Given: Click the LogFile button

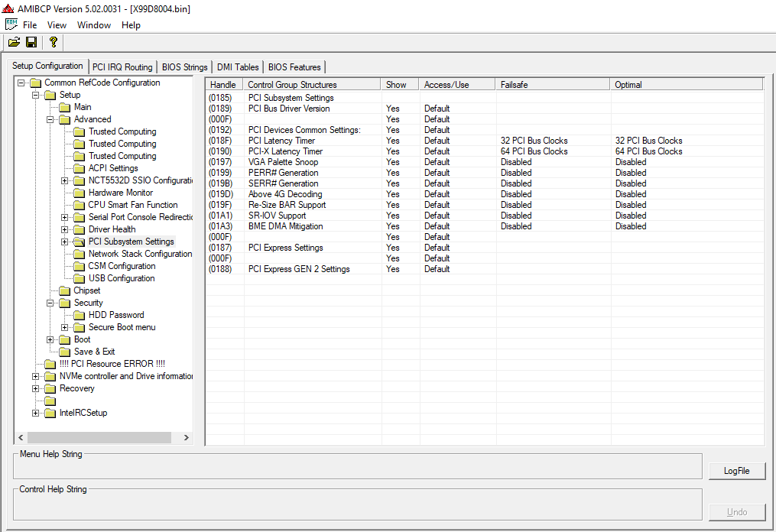Looking at the screenshot, I should click(736, 471).
